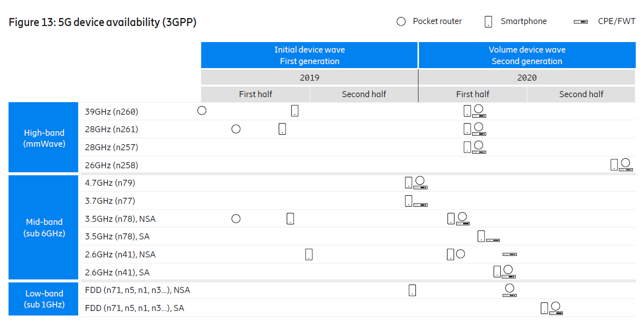
Task: Click the 2020 year header
Action: tap(527, 78)
